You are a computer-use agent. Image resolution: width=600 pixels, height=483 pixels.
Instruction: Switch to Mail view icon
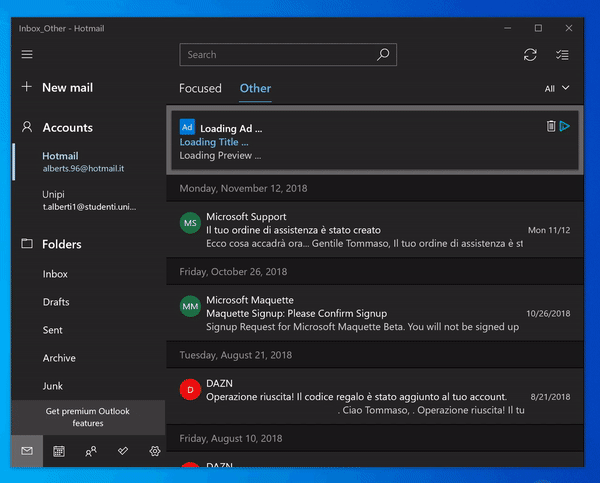click(27, 451)
